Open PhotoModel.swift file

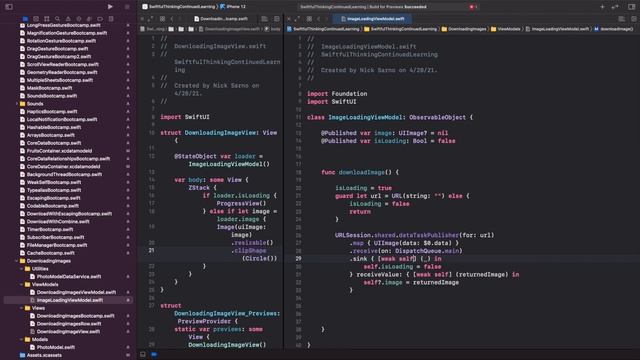point(52,347)
